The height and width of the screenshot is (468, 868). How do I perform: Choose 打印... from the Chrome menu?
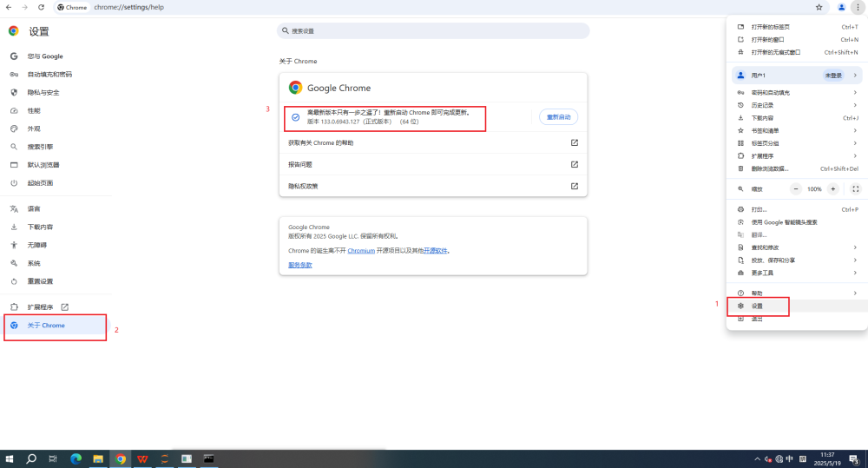coord(797,209)
